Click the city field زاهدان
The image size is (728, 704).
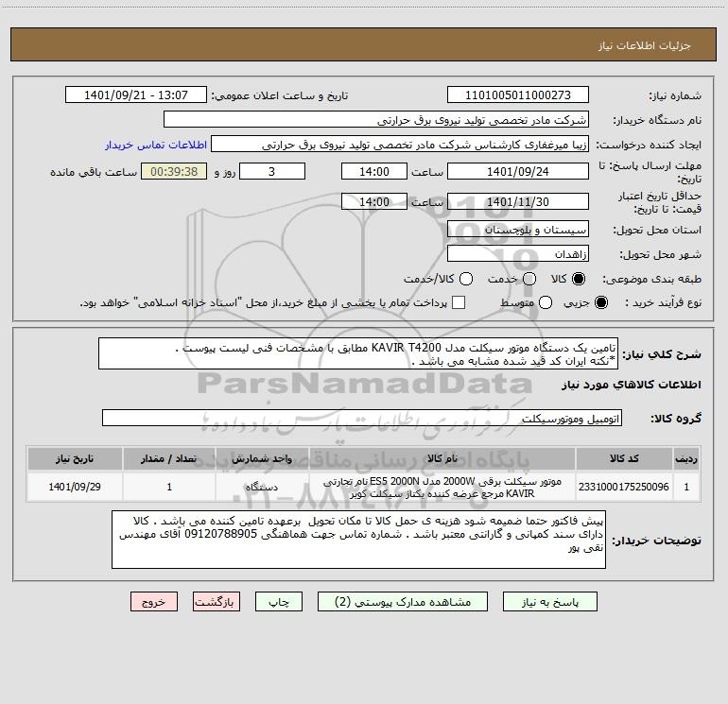(x=518, y=254)
